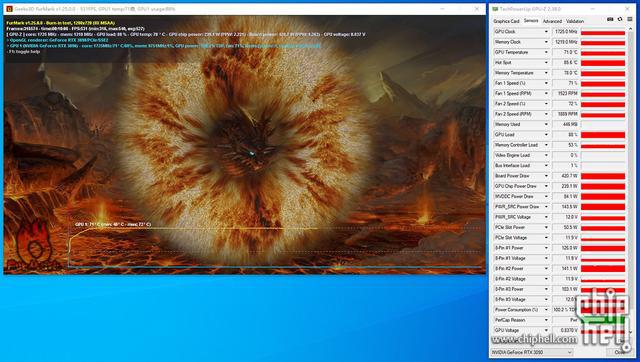Expand the Board Power Draw dropdown

click(546, 176)
